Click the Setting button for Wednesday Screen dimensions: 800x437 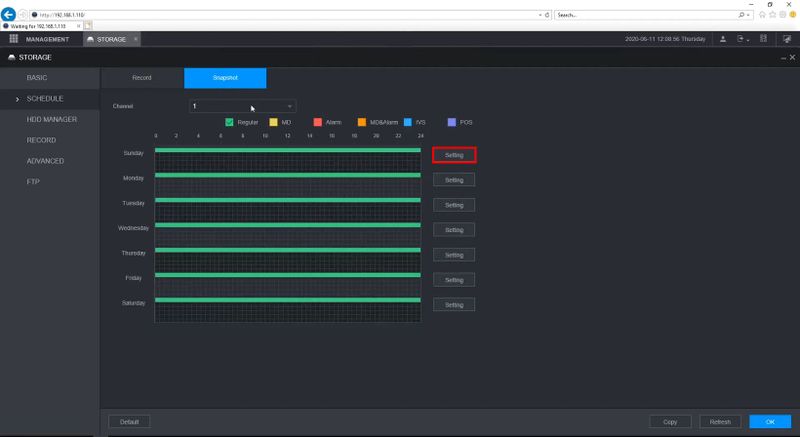pos(454,230)
